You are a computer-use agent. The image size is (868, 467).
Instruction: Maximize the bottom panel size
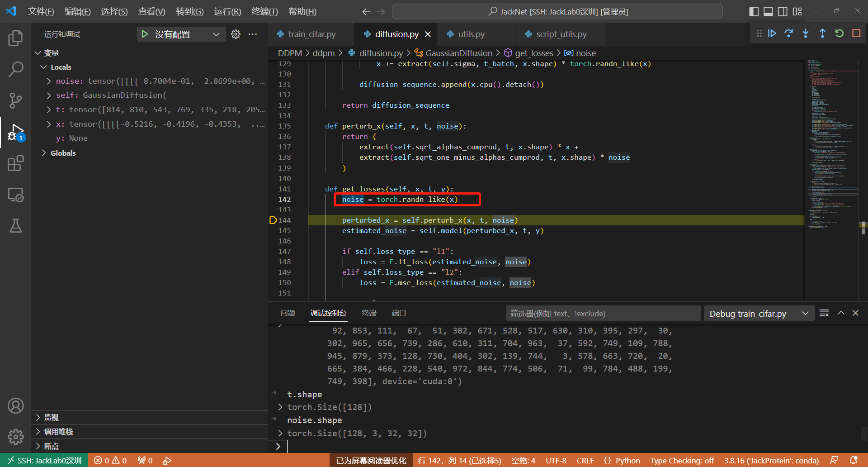click(841, 313)
